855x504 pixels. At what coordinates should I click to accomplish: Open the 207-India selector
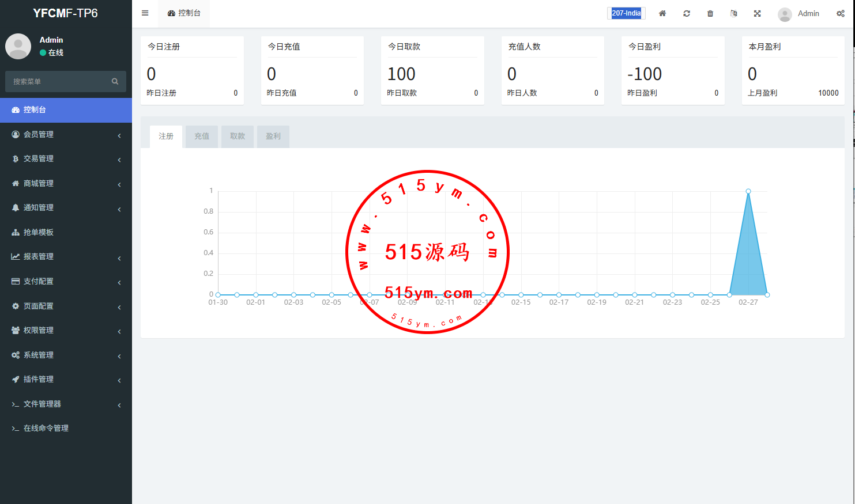point(626,13)
